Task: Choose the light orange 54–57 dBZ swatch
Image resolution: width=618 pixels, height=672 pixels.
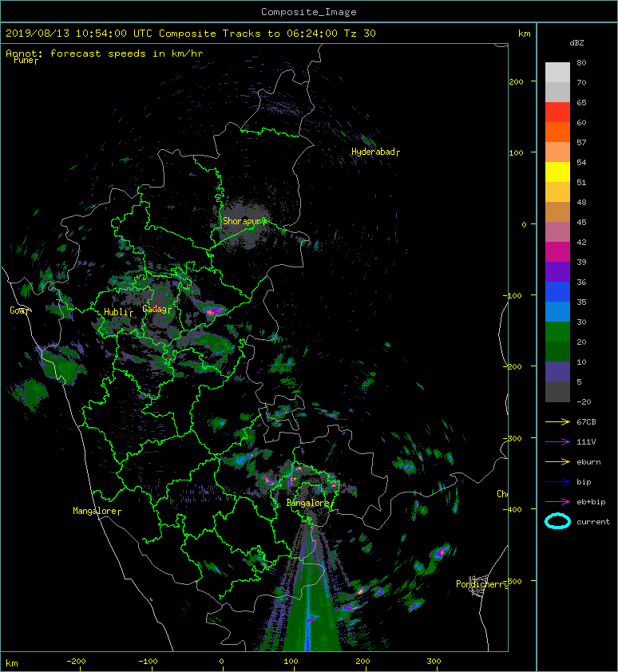Action: [557, 152]
